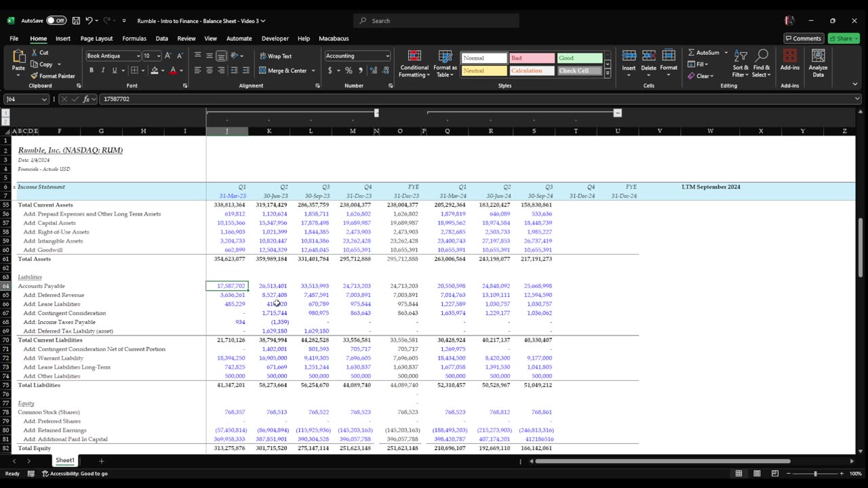Screen dimensions: 868x488
Task: Click the Comments button
Action: tap(803, 39)
